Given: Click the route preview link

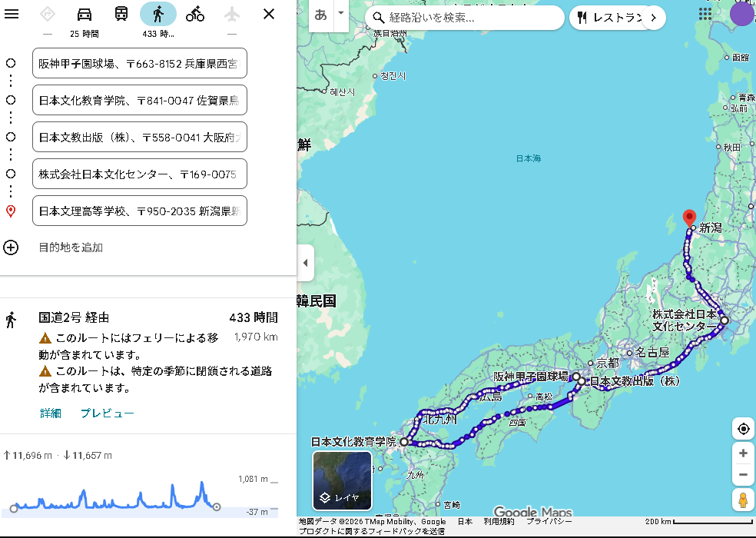Looking at the screenshot, I should pos(107,413).
